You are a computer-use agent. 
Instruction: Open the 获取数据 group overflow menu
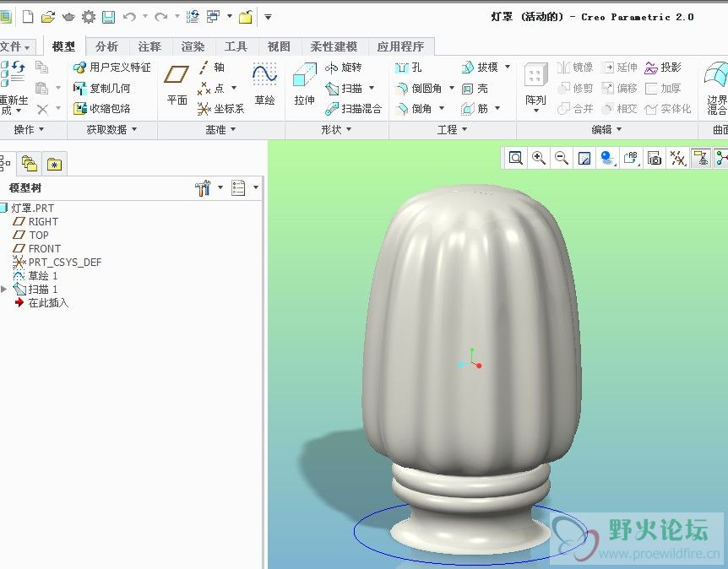(111, 129)
